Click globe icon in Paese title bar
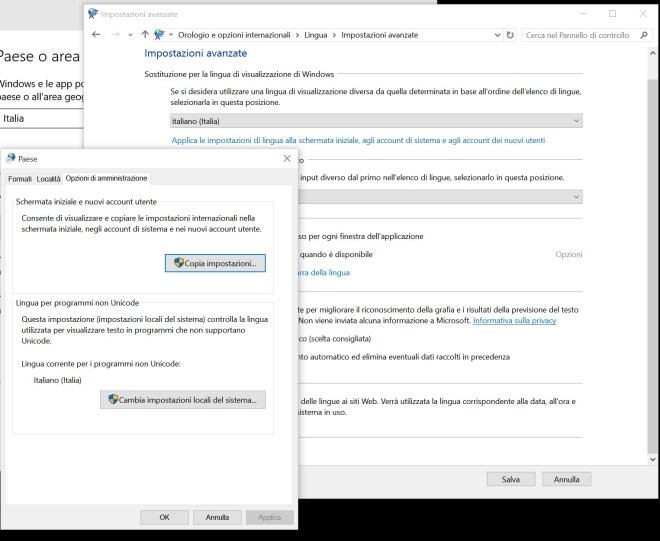The height and width of the screenshot is (541, 660). tap(11, 159)
